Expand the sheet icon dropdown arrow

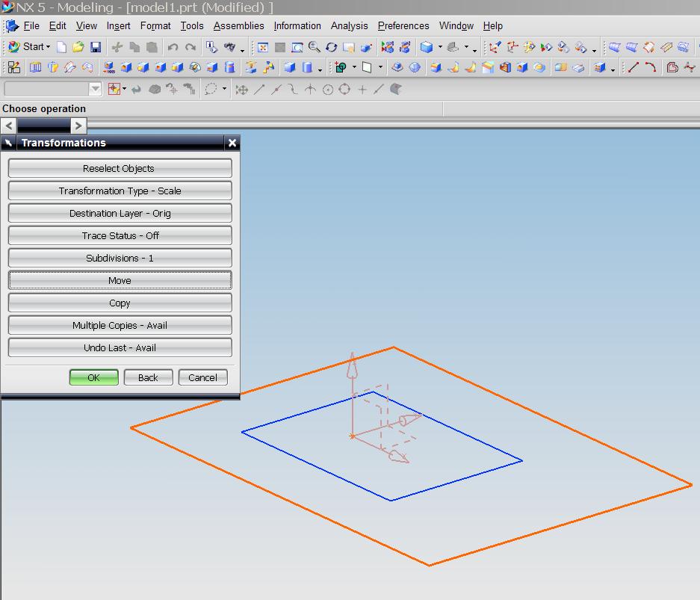[380, 67]
